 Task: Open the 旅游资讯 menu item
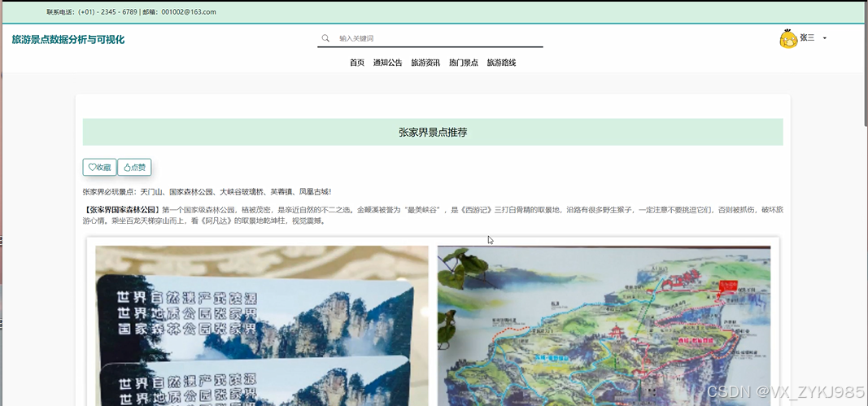click(425, 63)
